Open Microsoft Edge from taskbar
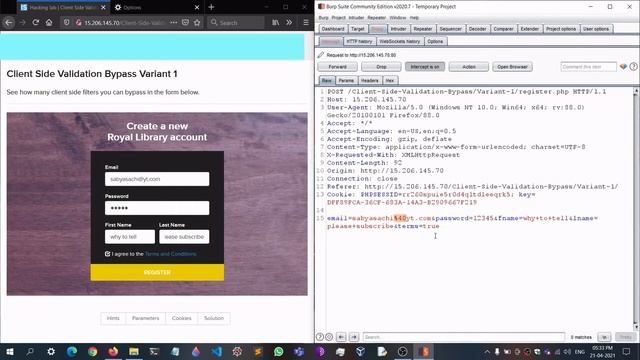 pyautogui.click(x=72, y=351)
